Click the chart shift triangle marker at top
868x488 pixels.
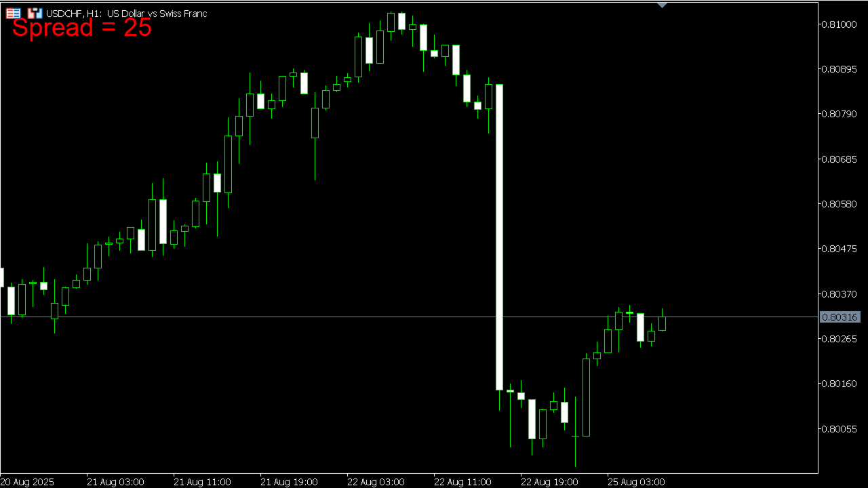663,5
